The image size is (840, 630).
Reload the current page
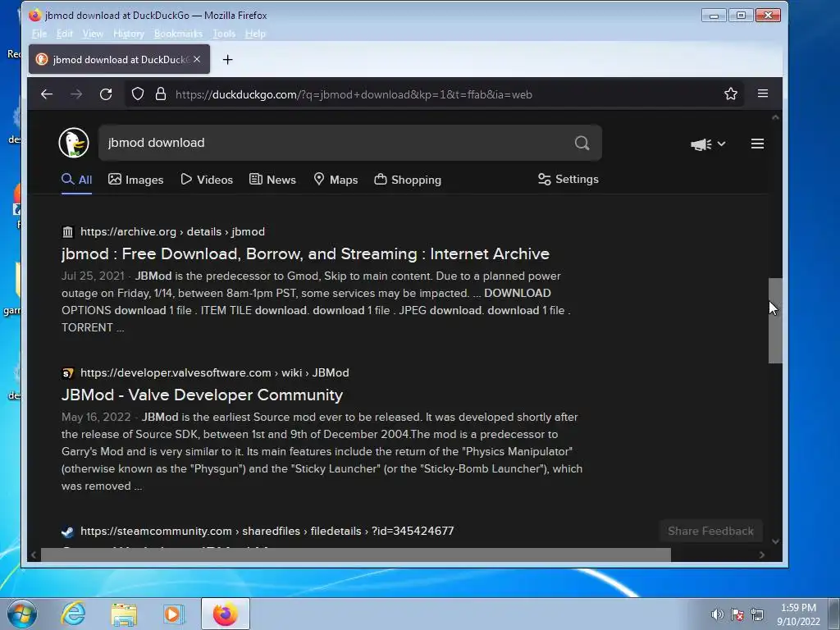click(106, 94)
